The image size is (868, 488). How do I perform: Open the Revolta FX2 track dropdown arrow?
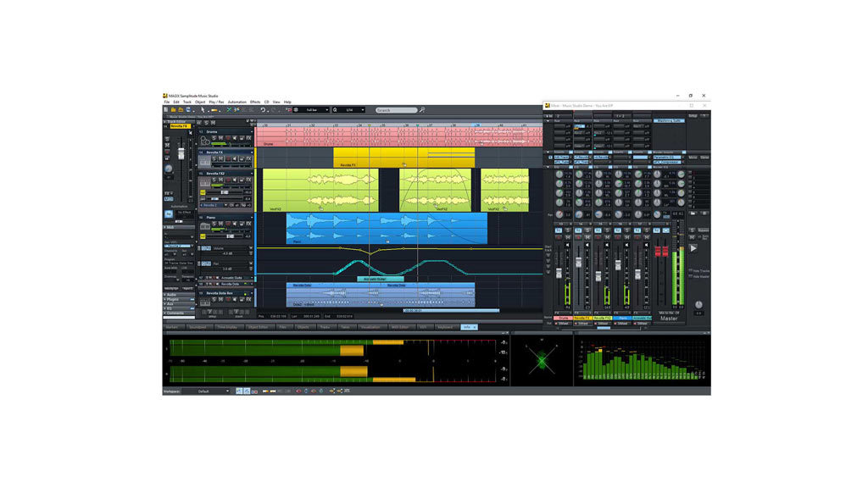(x=252, y=173)
